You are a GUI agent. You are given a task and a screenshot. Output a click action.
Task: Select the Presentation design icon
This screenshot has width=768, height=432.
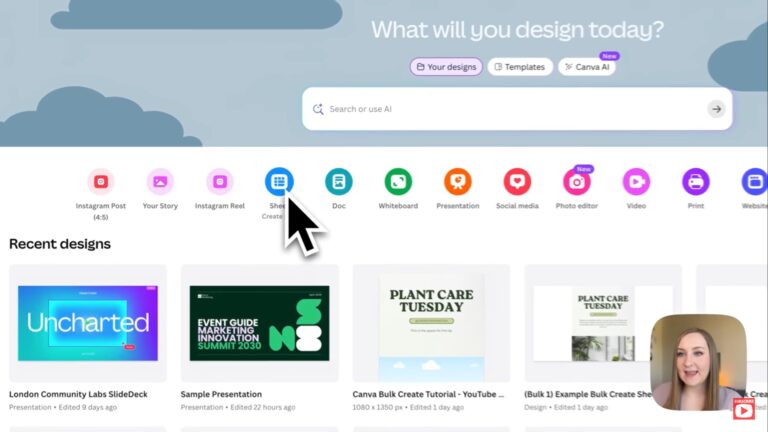[x=458, y=182]
